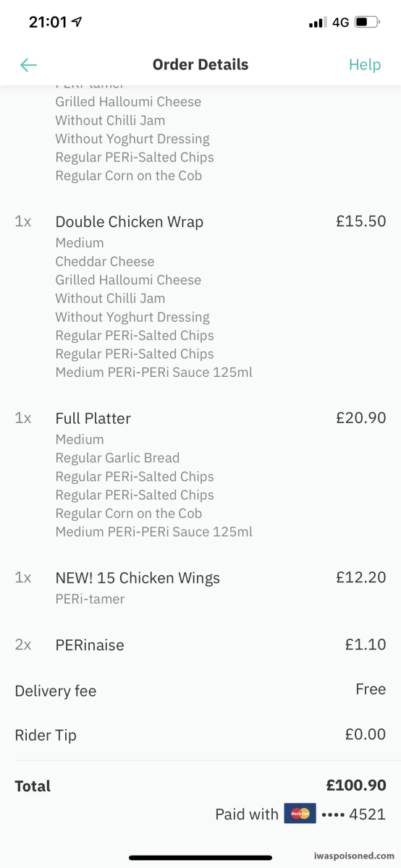The height and width of the screenshot is (868, 401).
Task: Tap the Rider Tip amount £0.00
Action: click(366, 734)
